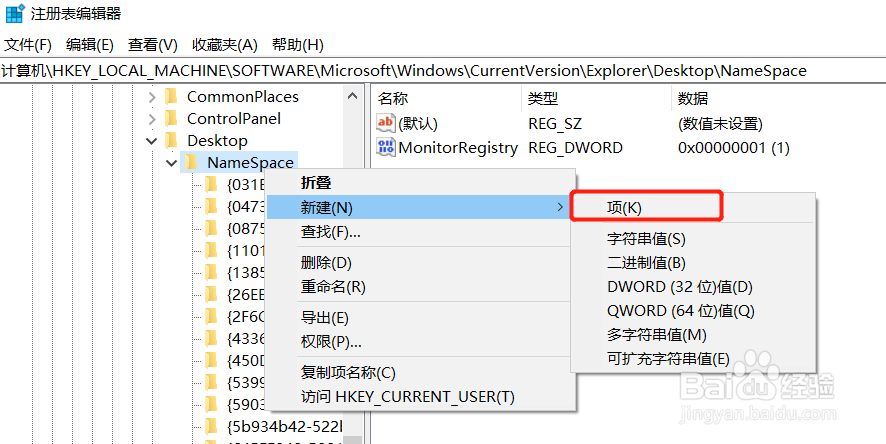Screen dimensions: 886x444
Task: Create a new QWORD (64 位)值(Q)
Action: pos(693,311)
